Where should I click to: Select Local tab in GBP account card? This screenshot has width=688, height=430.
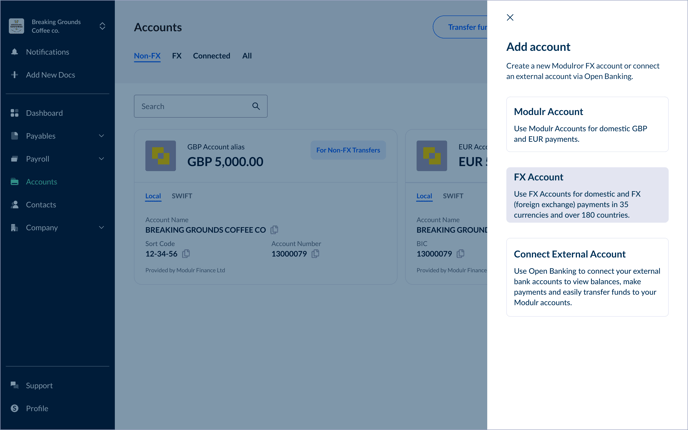(x=153, y=196)
